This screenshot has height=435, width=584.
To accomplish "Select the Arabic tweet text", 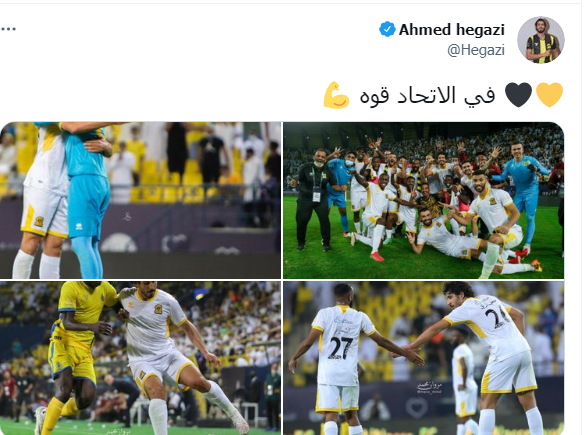I will tap(427, 95).
